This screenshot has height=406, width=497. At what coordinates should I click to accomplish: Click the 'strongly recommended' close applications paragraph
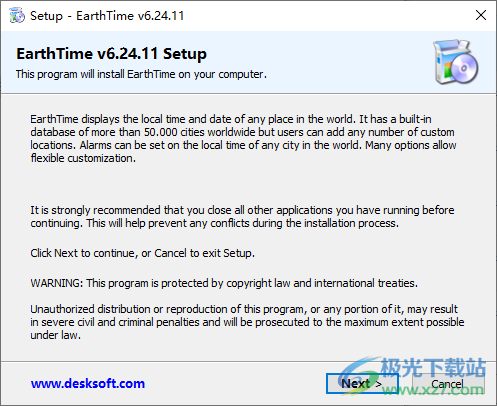tap(242, 216)
